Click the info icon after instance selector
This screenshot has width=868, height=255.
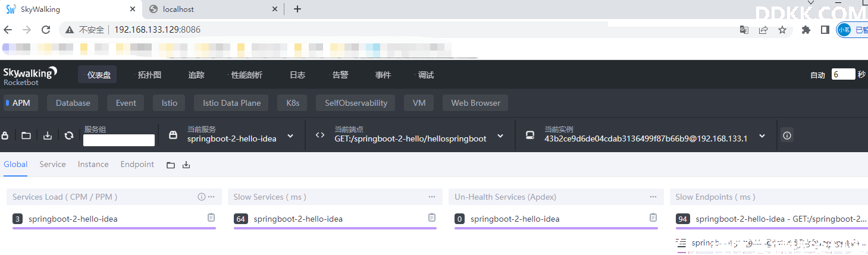click(787, 136)
